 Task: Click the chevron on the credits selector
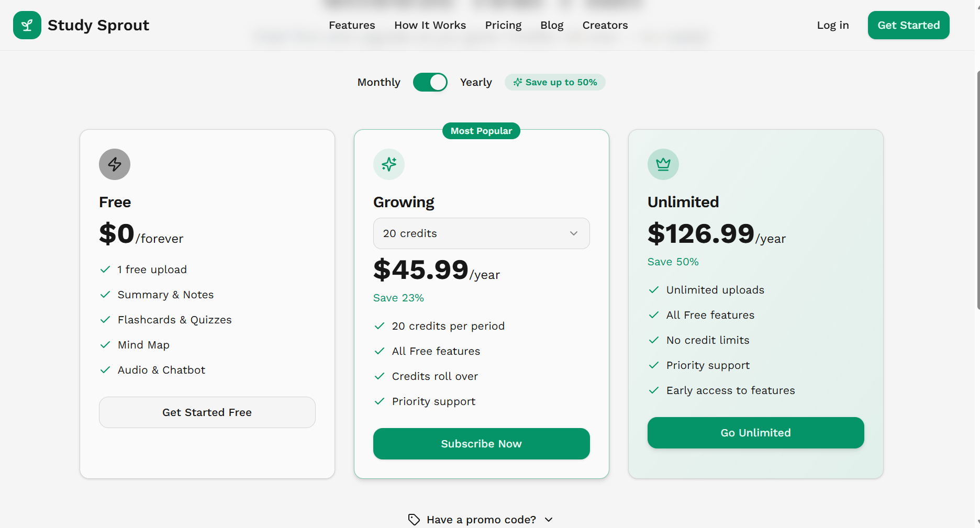tap(573, 233)
